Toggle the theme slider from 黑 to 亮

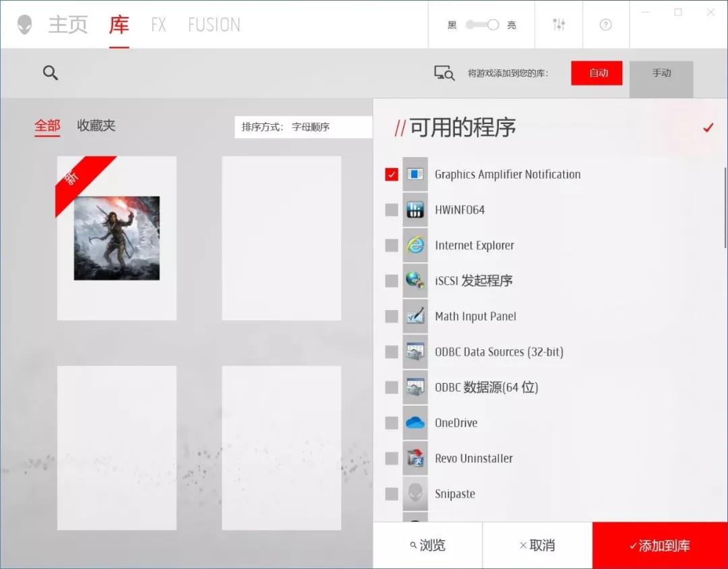481,24
